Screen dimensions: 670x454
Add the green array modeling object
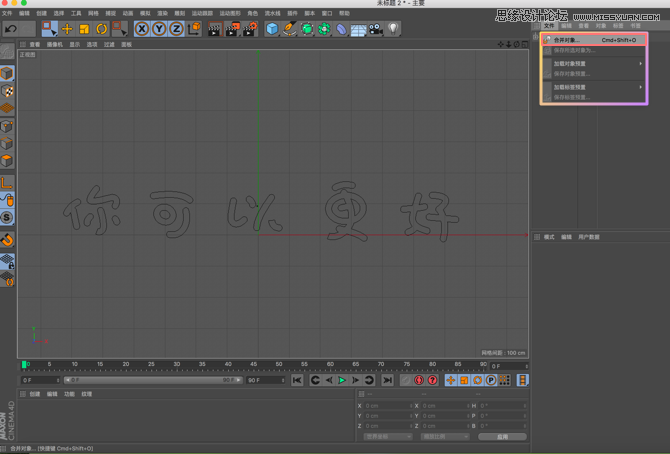324,29
